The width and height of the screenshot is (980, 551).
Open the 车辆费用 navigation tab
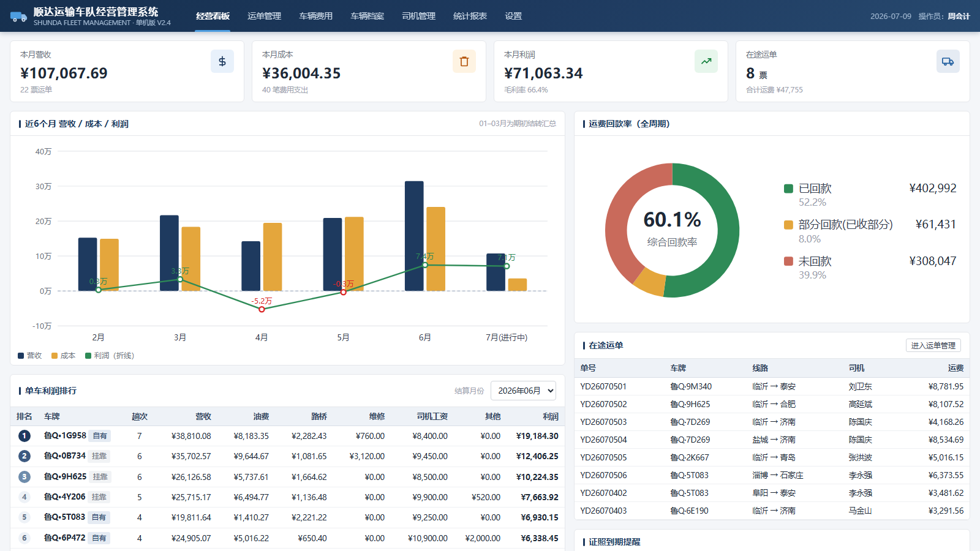[315, 16]
